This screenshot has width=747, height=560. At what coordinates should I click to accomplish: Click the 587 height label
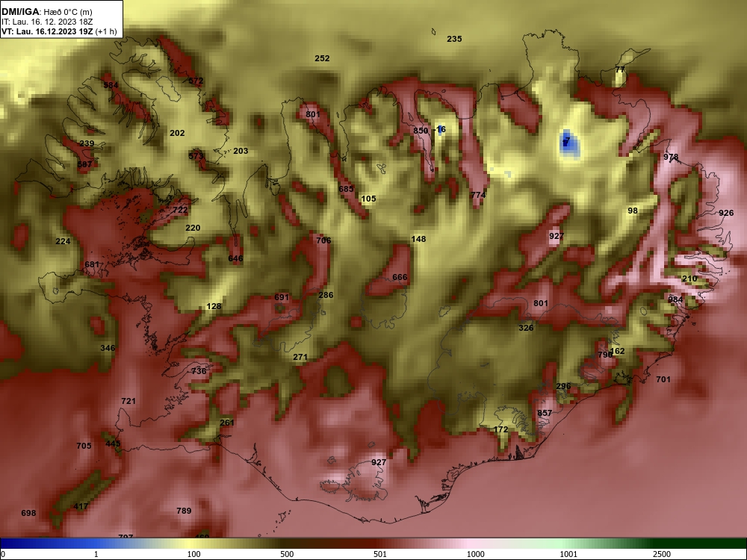85,165
